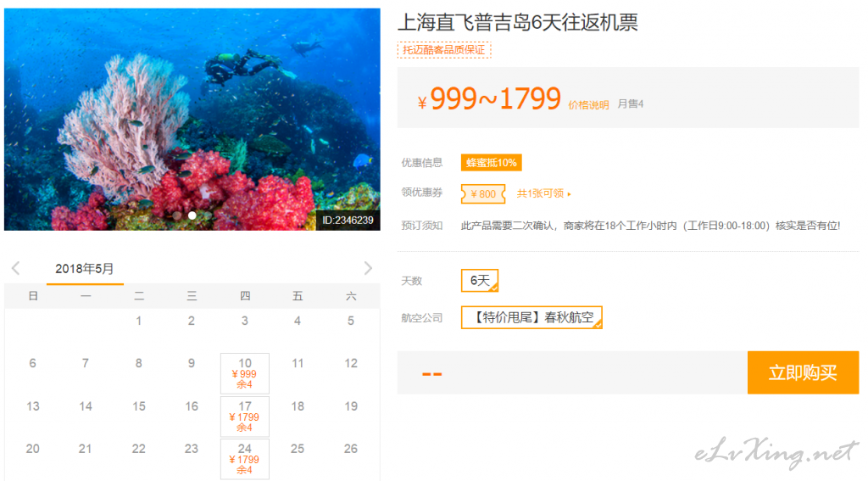Open the coral reef diving photo

[192, 119]
